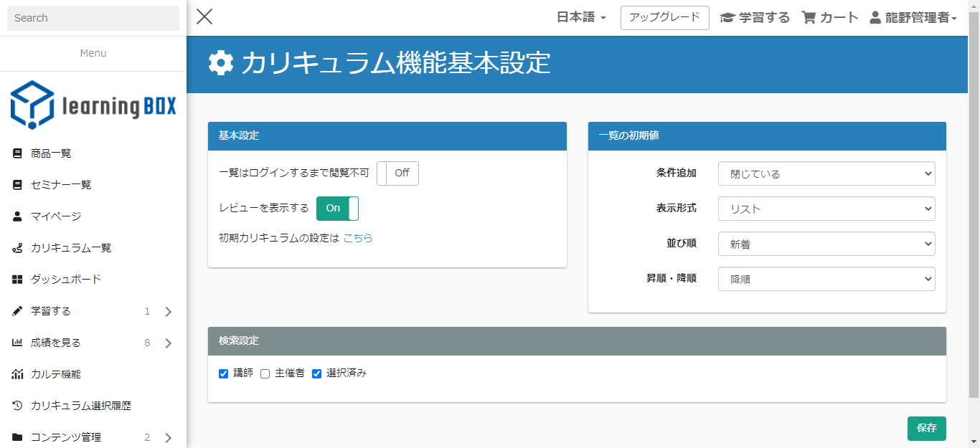Screen dimensions: 980x448
Task: Check the 主催者 checkbox
Action: (265, 373)
